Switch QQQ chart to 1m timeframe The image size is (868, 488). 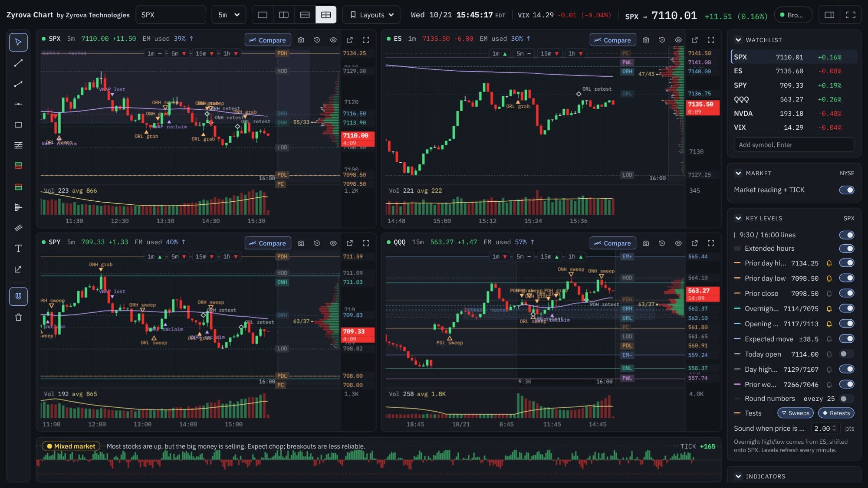pyautogui.click(x=500, y=257)
